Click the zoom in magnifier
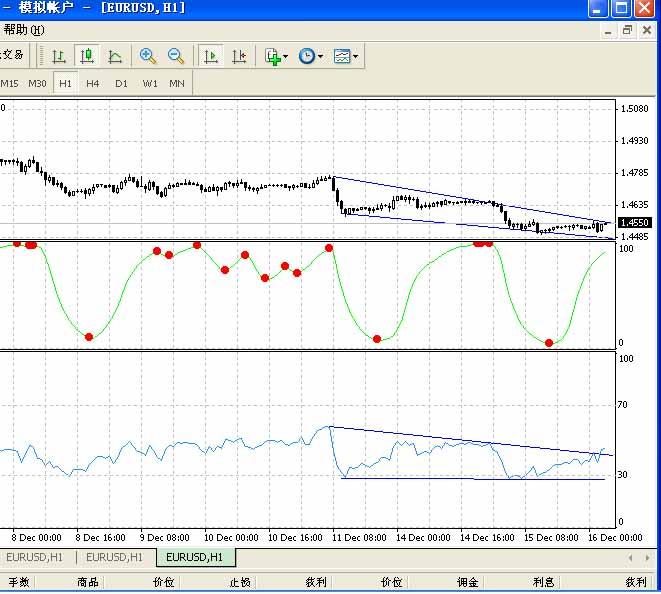Screen dimensions: 661x594 point(148,56)
